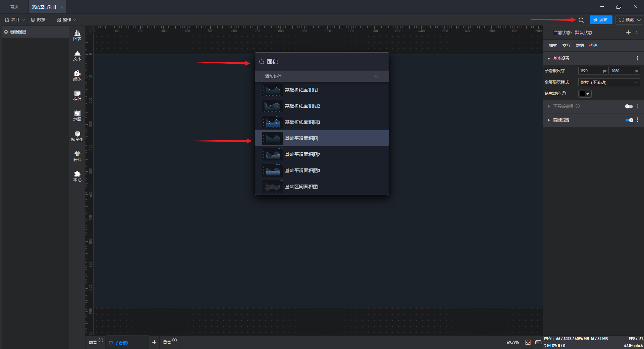Collapse the 基本设置 section
Screen dimensions: 644x349
[549, 58]
